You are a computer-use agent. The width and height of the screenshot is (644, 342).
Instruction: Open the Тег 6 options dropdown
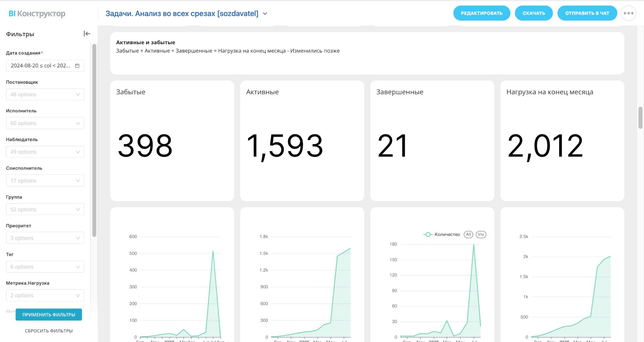(x=45, y=267)
